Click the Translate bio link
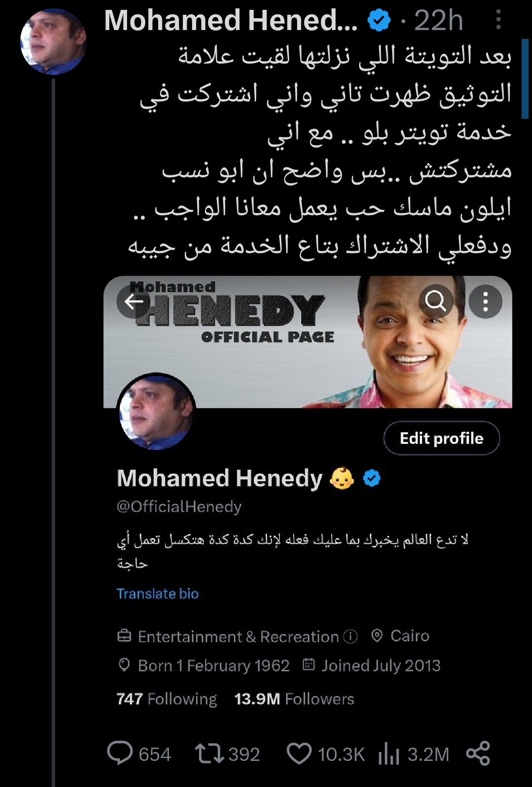 point(158,593)
